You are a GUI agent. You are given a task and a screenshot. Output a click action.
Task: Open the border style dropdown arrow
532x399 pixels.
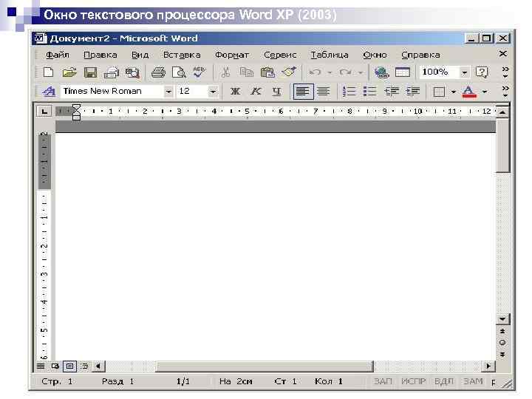point(454,92)
